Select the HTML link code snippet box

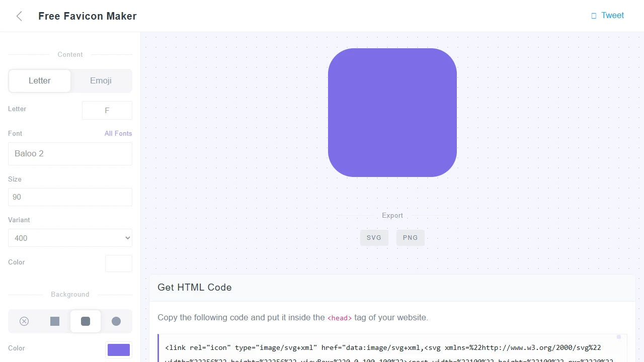(392, 347)
